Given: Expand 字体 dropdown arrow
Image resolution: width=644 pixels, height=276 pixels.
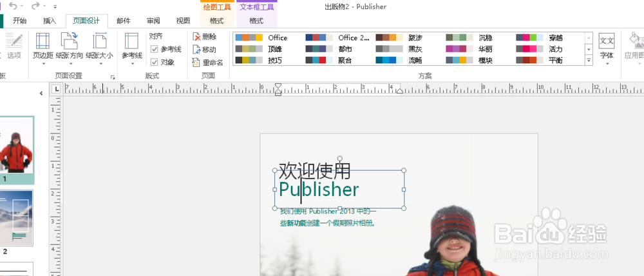Looking at the screenshot, I should click(607, 64).
